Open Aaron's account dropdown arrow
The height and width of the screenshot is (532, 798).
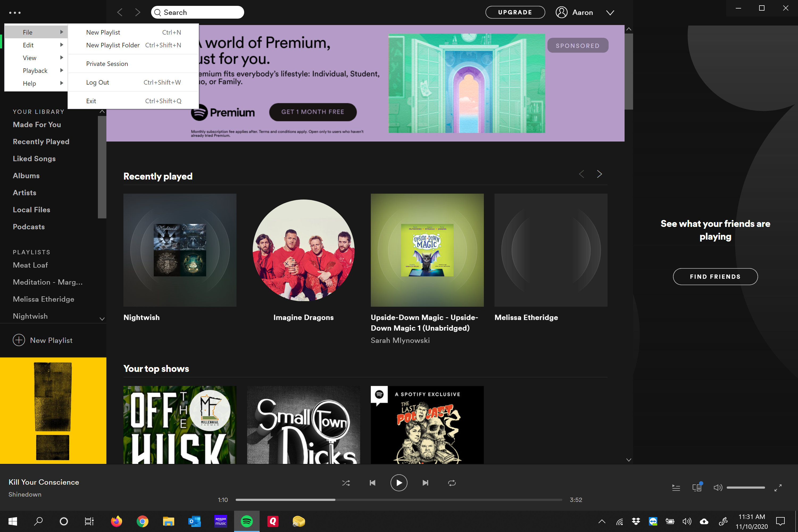point(610,13)
